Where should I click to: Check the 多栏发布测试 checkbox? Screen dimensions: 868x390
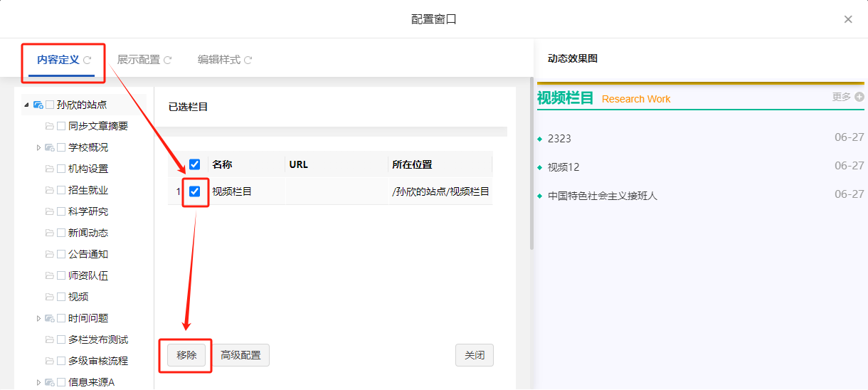pyautogui.click(x=61, y=339)
